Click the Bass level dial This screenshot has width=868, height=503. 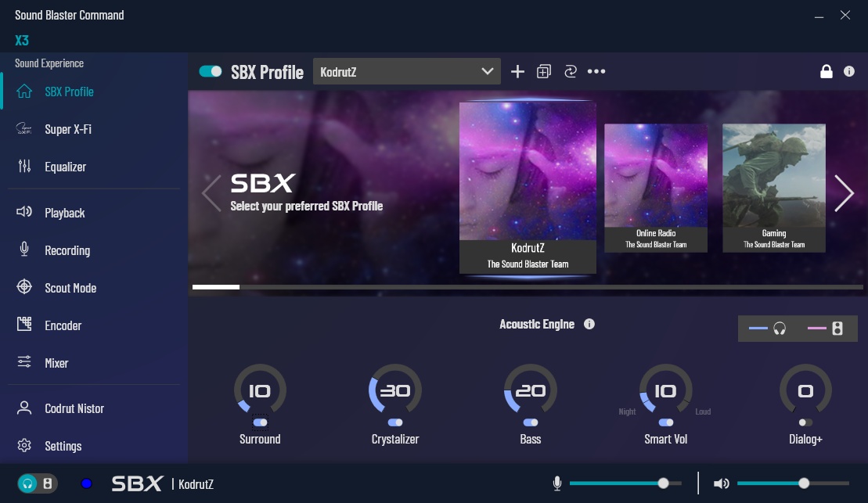tap(531, 390)
